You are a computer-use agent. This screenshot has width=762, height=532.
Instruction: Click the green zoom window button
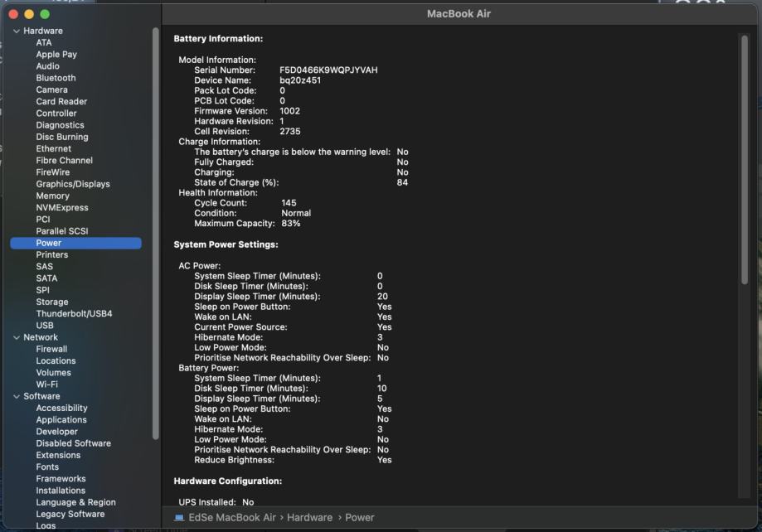(45, 14)
